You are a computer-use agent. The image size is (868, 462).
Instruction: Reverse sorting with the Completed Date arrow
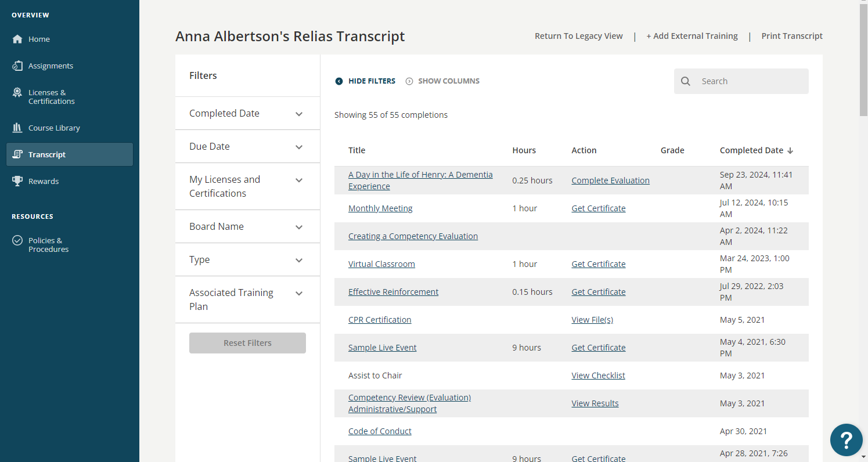pyautogui.click(x=791, y=150)
